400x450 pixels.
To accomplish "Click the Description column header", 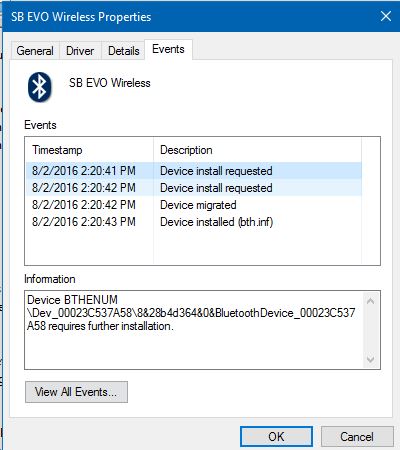I will click(257, 150).
